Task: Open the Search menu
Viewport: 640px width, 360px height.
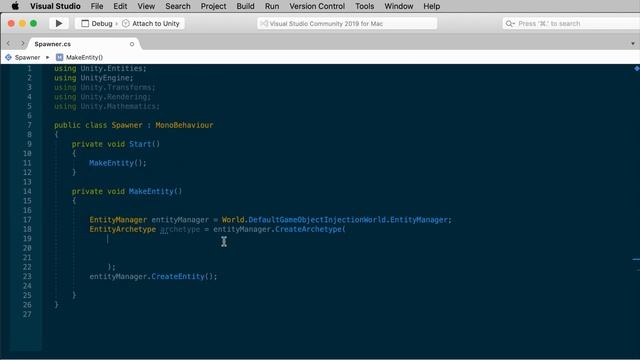Action: [178, 6]
